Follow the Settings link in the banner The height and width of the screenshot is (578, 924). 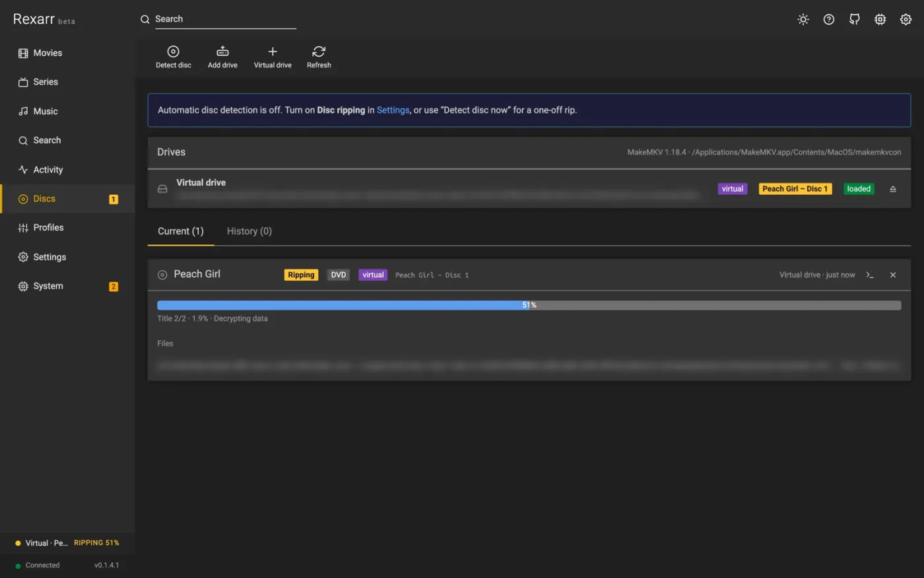pos(393,110)
